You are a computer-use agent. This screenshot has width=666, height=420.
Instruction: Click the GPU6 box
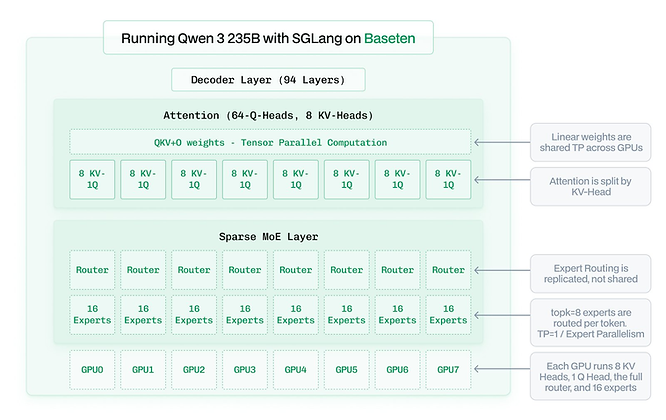(398, 369)
